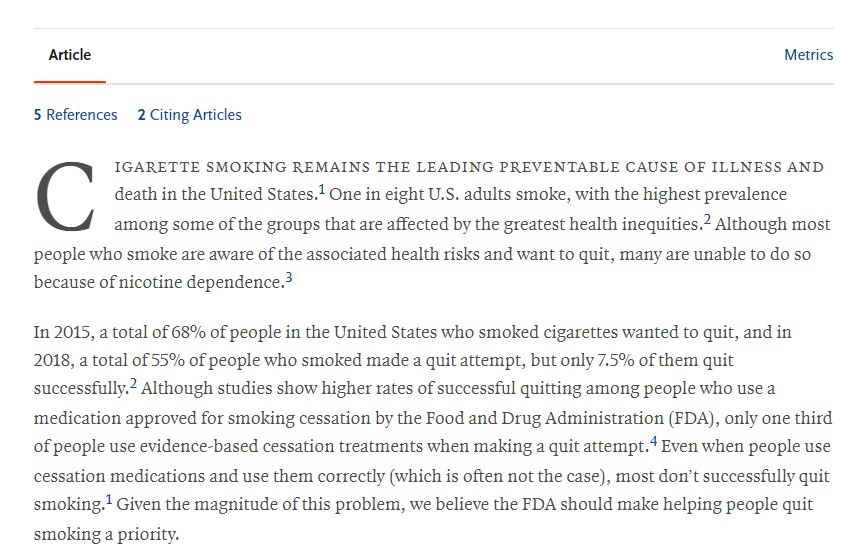844x553 pixels.
Task: Jump to the 5 References link
Action: coord(75,115)
